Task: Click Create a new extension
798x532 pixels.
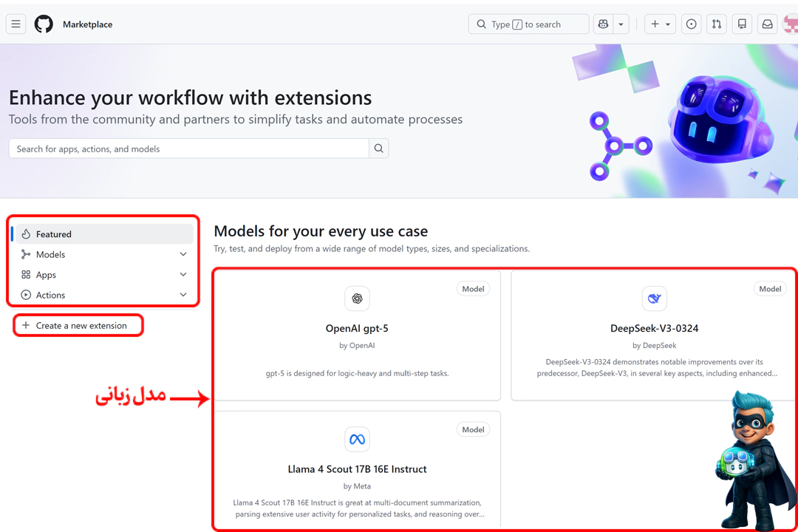Action: click(78, 325)
